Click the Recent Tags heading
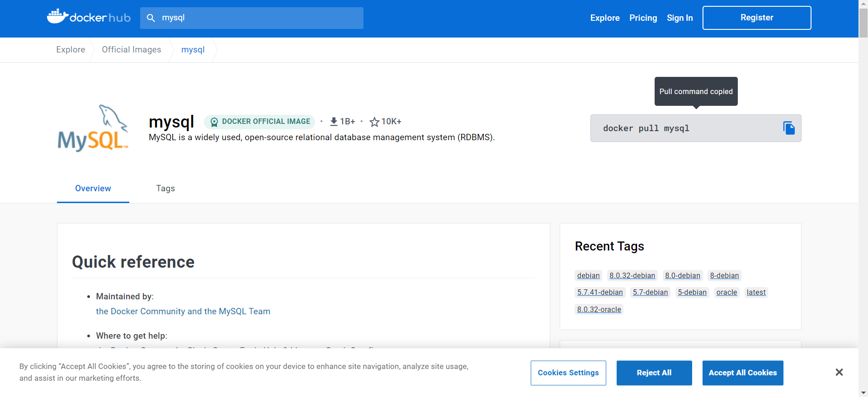The width and height of the screenshot is (868, 397). [609, 246]
